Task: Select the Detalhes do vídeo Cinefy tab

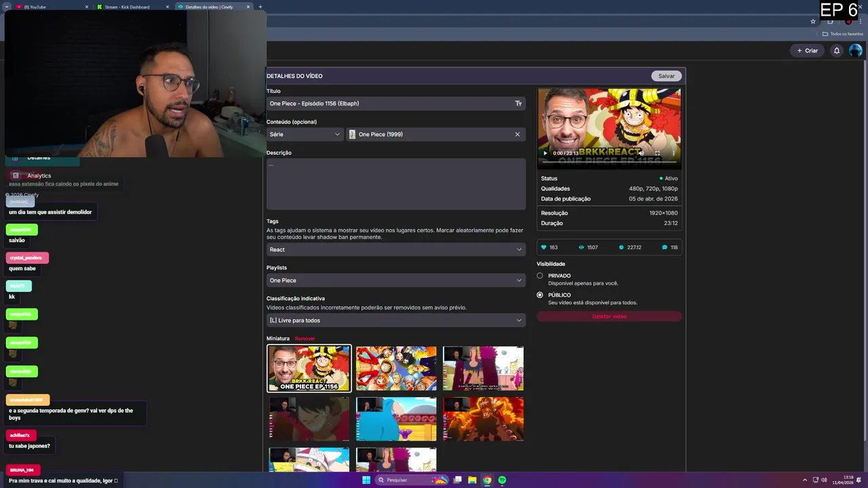Action: pos(214,7)
